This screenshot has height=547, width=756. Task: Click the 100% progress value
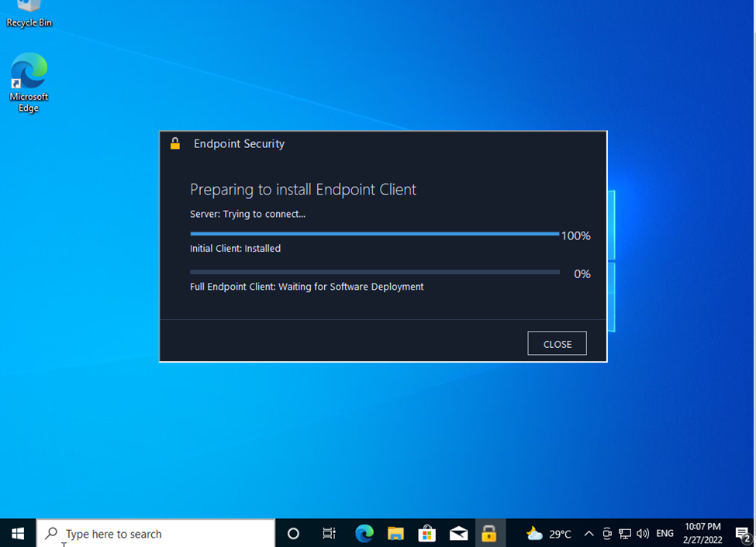(575, 236)
